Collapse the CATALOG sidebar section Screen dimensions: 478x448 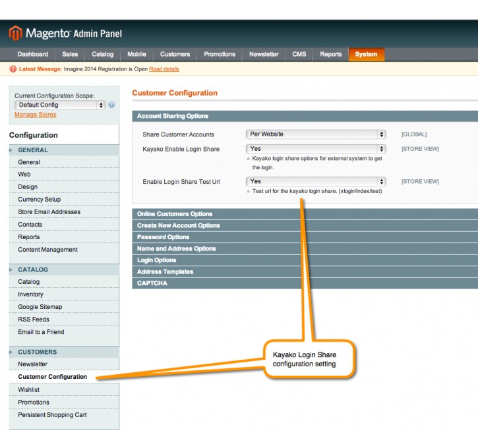(x=64, y=269)
